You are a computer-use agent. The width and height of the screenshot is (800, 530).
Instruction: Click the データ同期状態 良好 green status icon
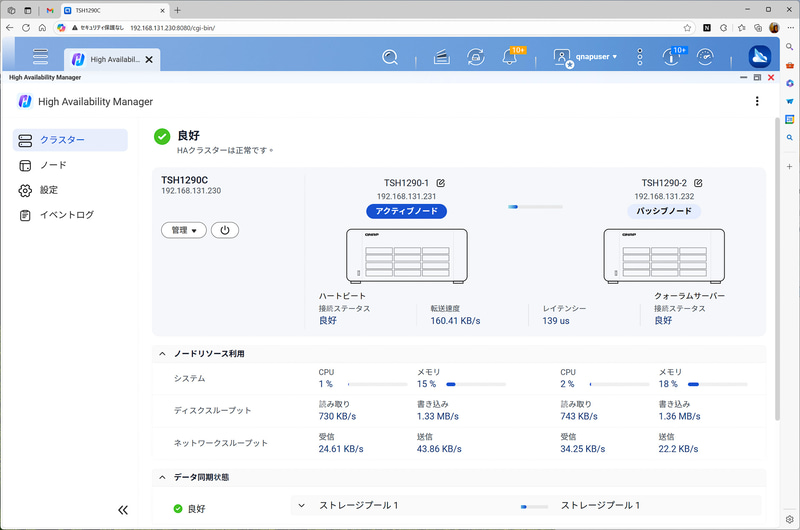pyautogui.click(x=178, y=509)
